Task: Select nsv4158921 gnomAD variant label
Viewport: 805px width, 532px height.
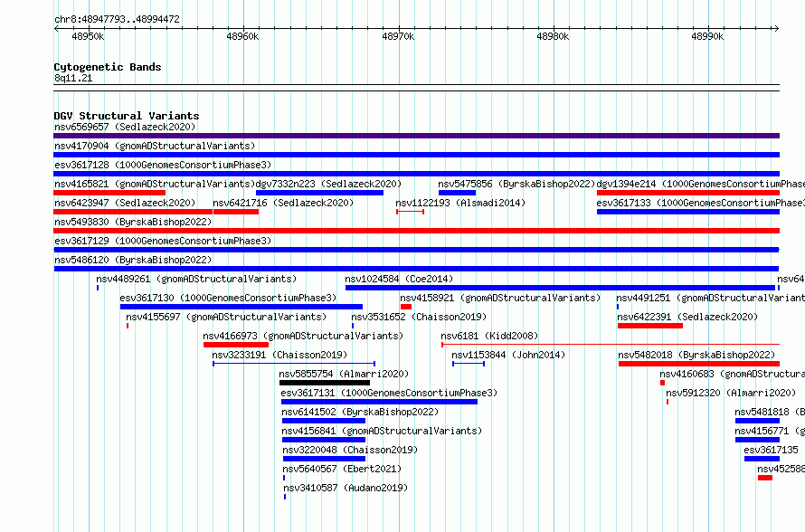Action: click(500, 298)
